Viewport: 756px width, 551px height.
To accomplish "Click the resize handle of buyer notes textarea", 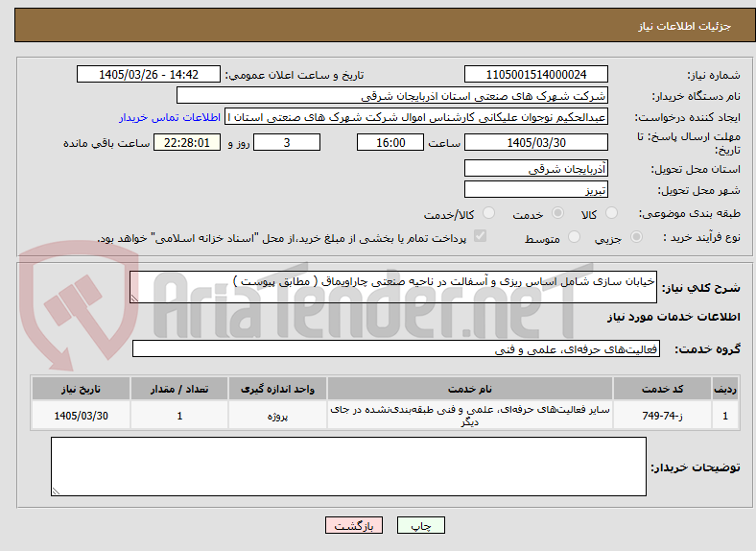I will (56, 491).
